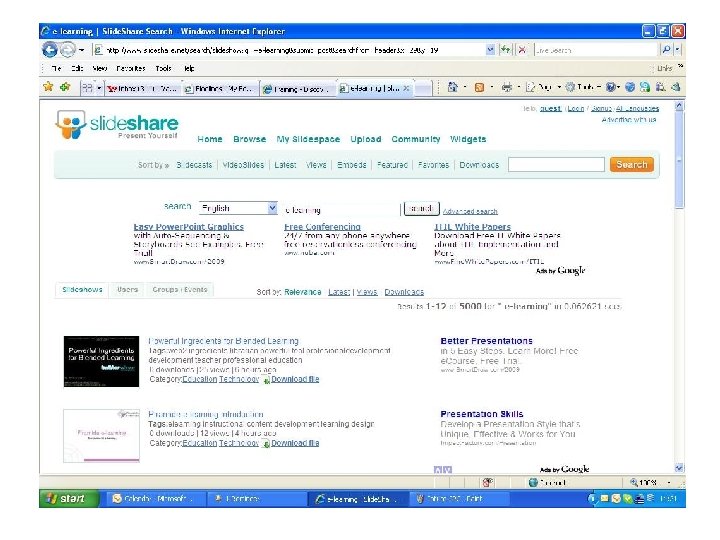Open Easy PowerPoint Graphics ad link

click(x=188, y=227)
